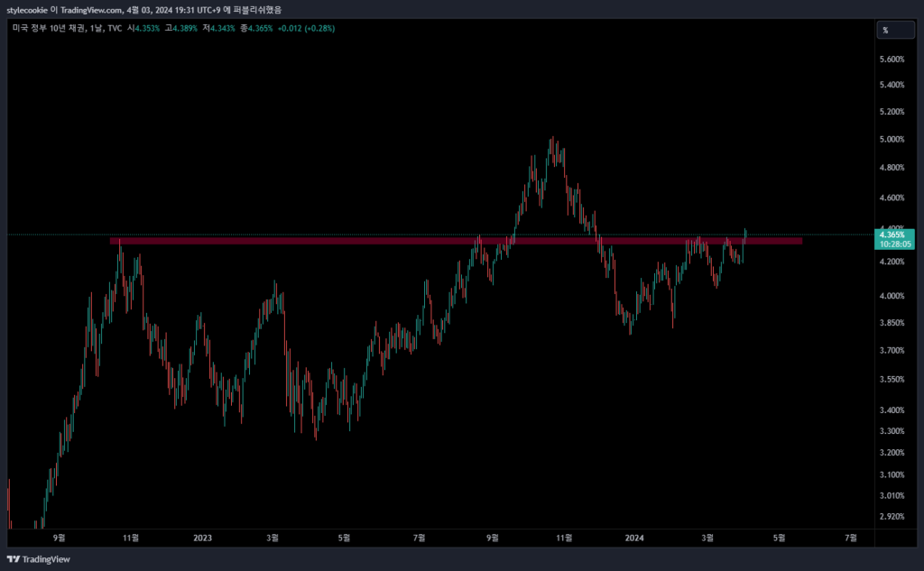The image size is (924, 571).
Task: Click the 2024 label on time axis
Action: (634, 538)
